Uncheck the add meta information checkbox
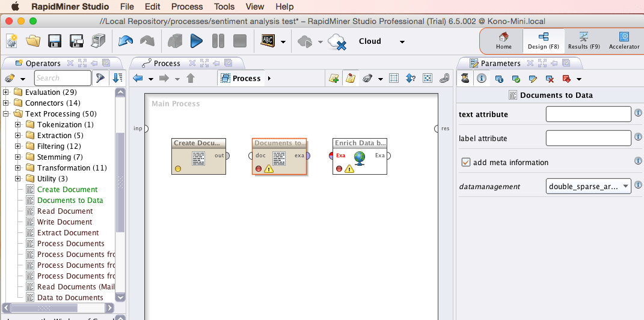Image resolution: width=644 pixels, height=320 pixels. (x=466, y=163)
